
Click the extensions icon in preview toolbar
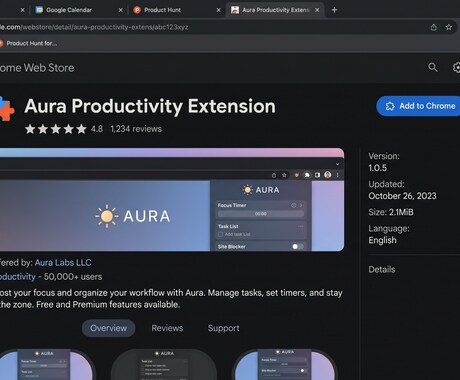coord(307,175)
